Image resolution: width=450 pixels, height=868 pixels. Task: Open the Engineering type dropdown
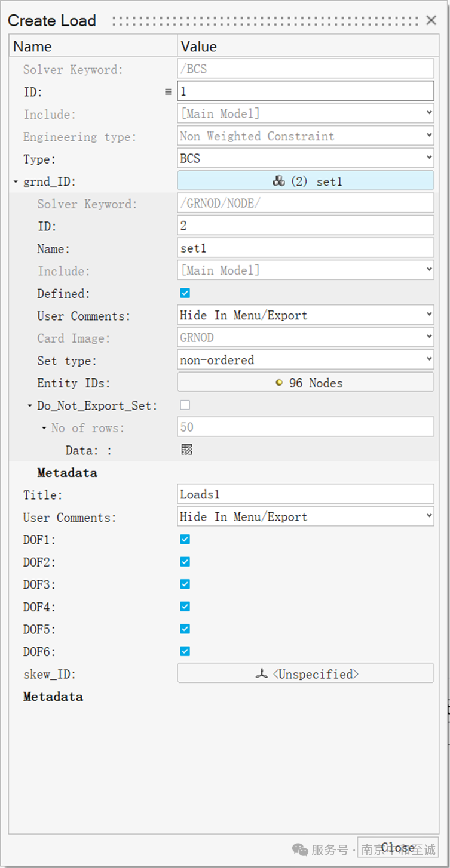click(x=429, y=136)
